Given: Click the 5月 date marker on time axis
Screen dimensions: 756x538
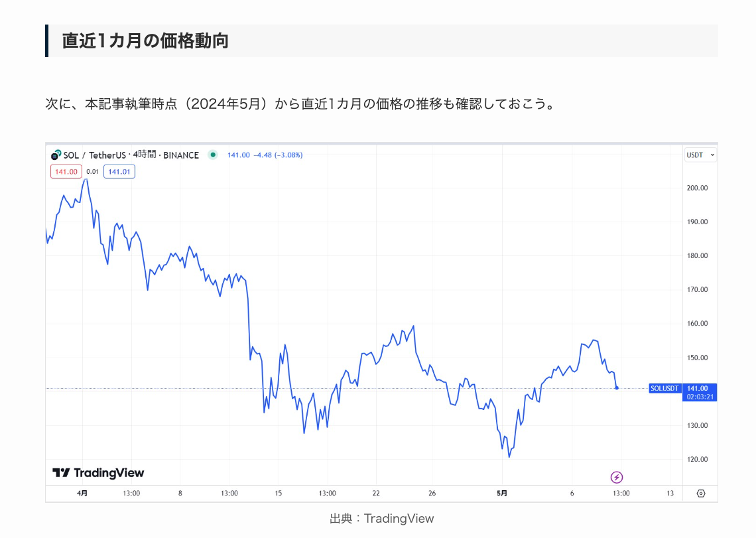Looking at the screenshot, I should pyautogui.click(x=502, y=494).
